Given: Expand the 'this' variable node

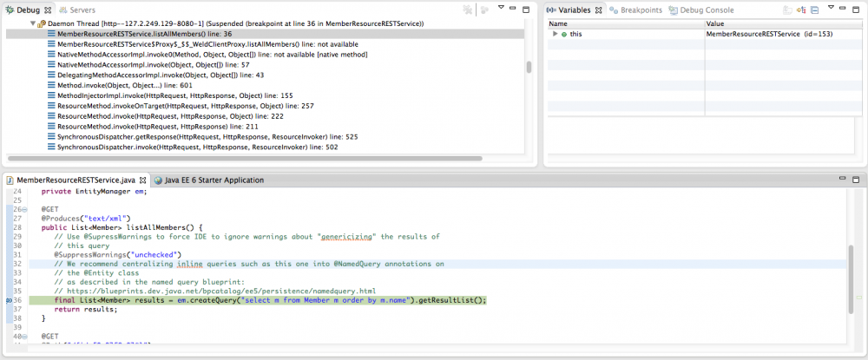Looking at the screenshot, I should (554, 34).
